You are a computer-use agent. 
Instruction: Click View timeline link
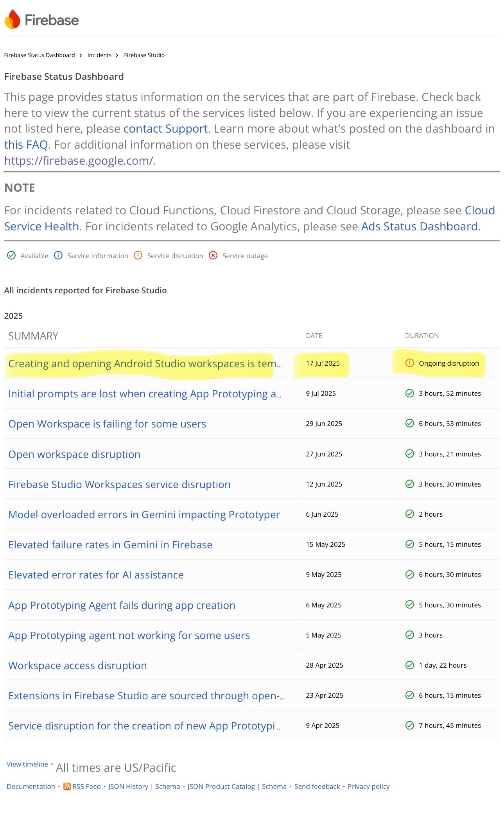(27, 764)
